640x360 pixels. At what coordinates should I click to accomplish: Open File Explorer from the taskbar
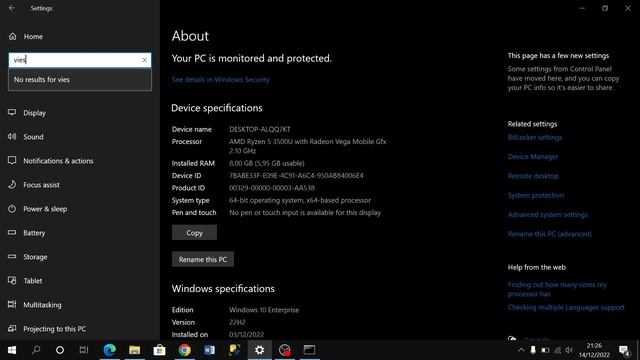(x=134, y=350)
